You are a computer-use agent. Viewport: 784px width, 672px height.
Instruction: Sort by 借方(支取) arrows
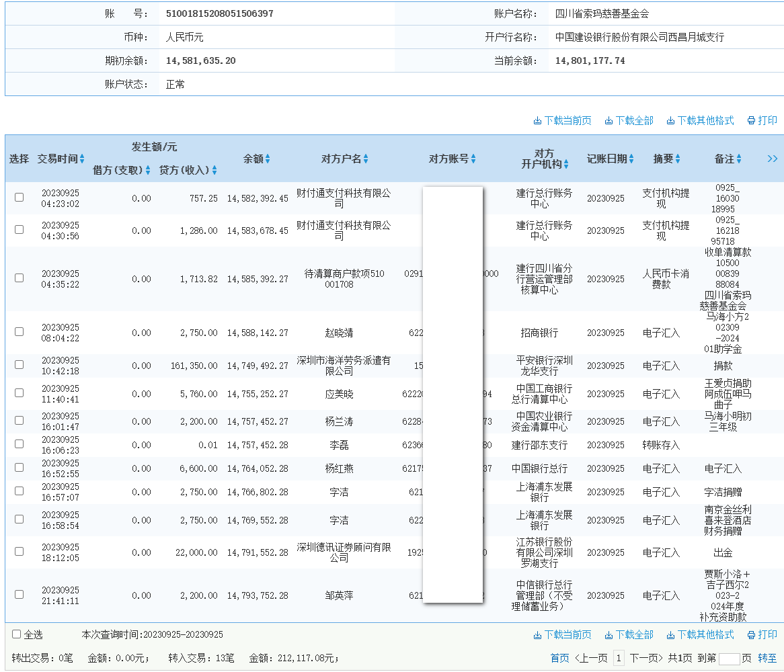(x=148, y=171)
